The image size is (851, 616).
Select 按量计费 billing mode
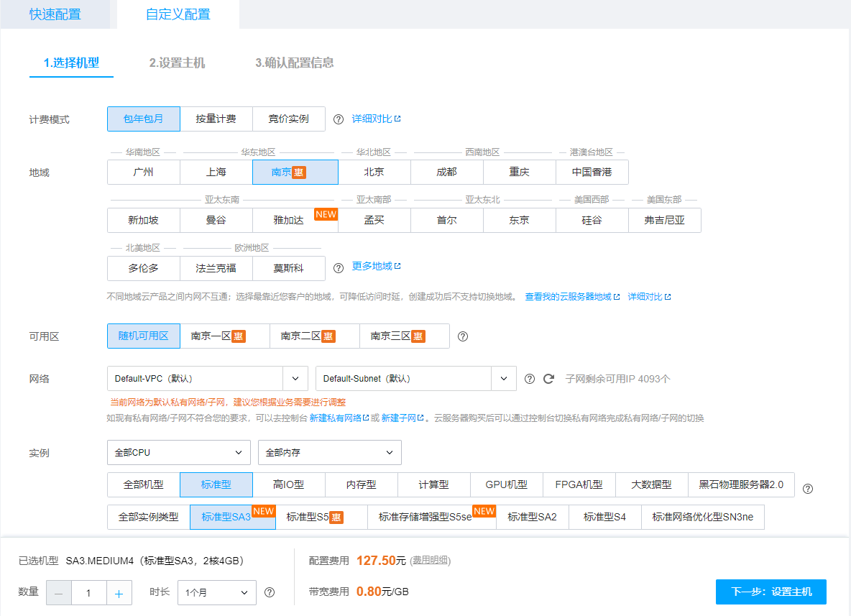tap(216, 119)
